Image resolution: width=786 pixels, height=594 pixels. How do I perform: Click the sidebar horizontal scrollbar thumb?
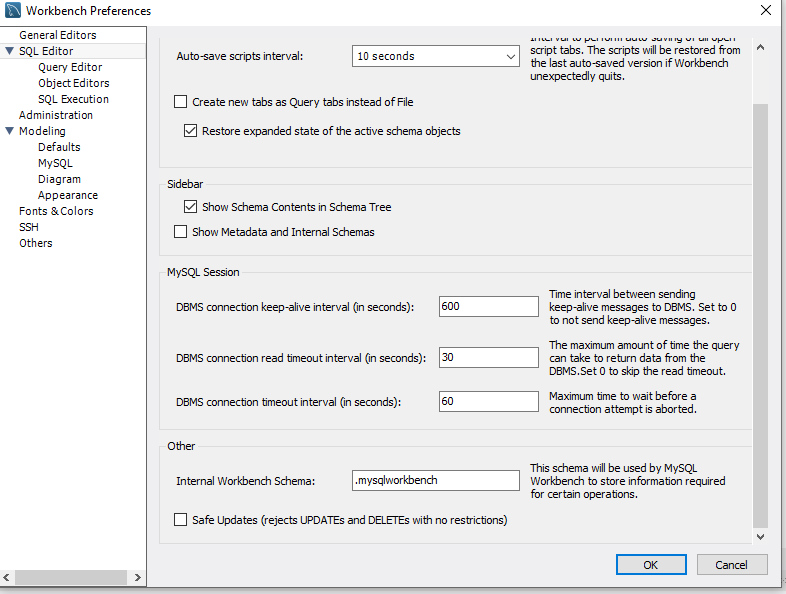[x=70, y=577]
